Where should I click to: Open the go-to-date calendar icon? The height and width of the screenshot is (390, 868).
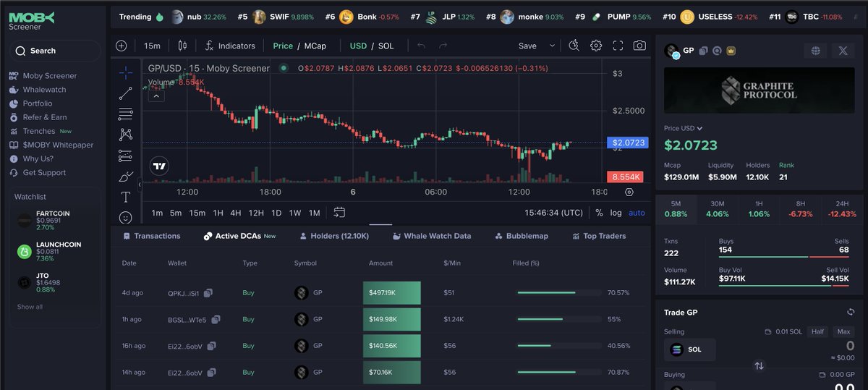(339, 213)
